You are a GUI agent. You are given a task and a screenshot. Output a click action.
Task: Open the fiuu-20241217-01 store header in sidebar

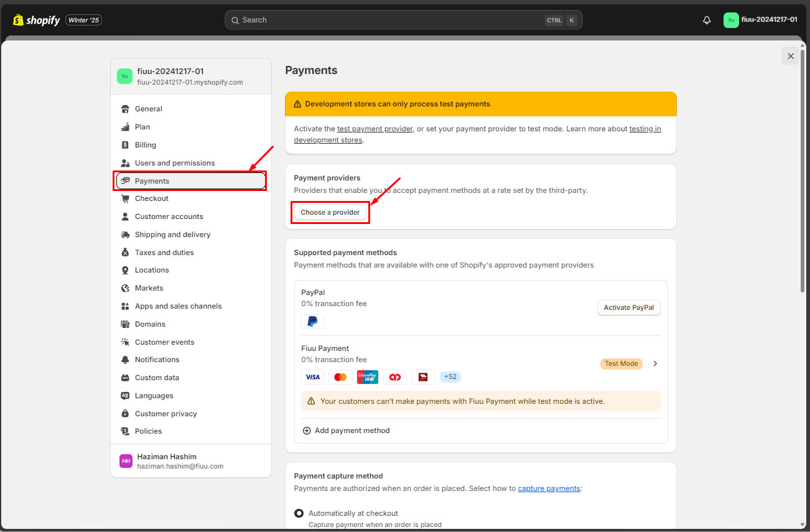tap(191, 77)
